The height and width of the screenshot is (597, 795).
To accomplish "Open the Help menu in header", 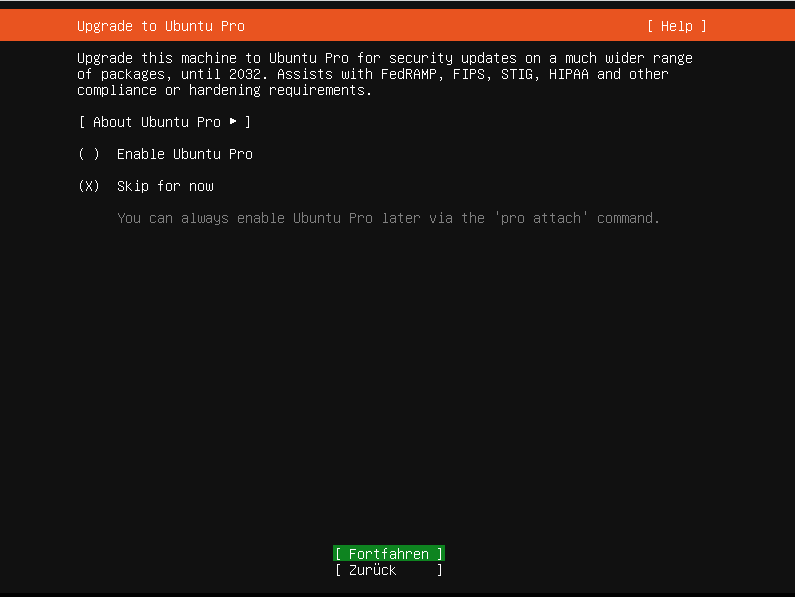I will tap(676, 26).
